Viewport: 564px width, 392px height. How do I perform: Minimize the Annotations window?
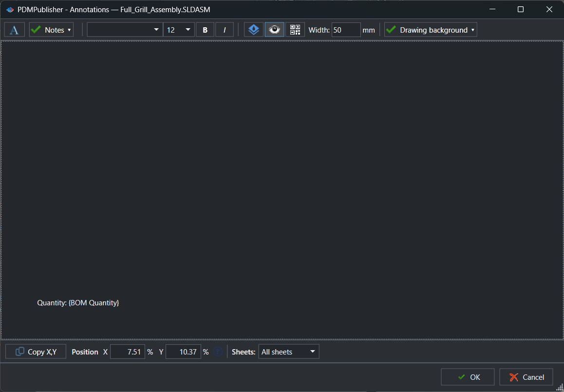[492, 10]
